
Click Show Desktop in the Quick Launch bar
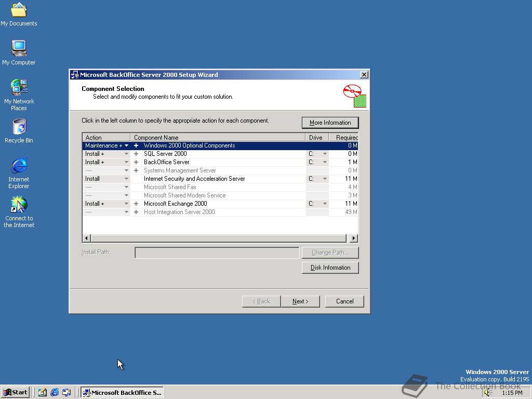42,392
